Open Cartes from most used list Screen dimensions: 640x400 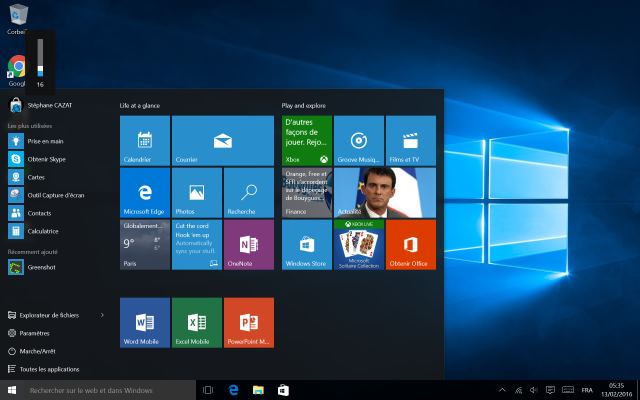point(56,177)
